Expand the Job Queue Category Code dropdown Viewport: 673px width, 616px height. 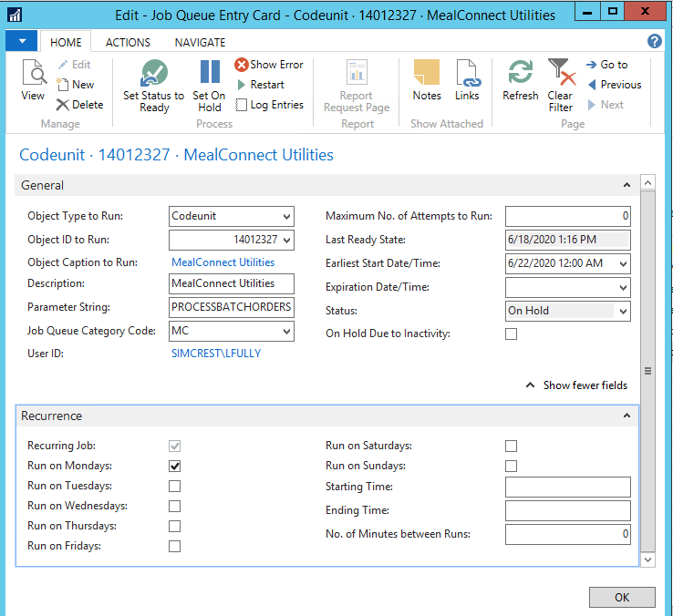(287, 332)
